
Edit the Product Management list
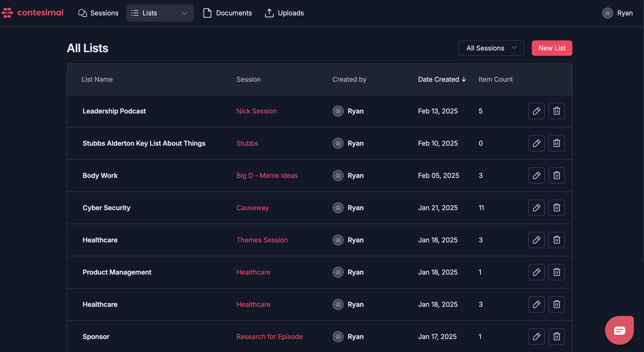(536, 272)
